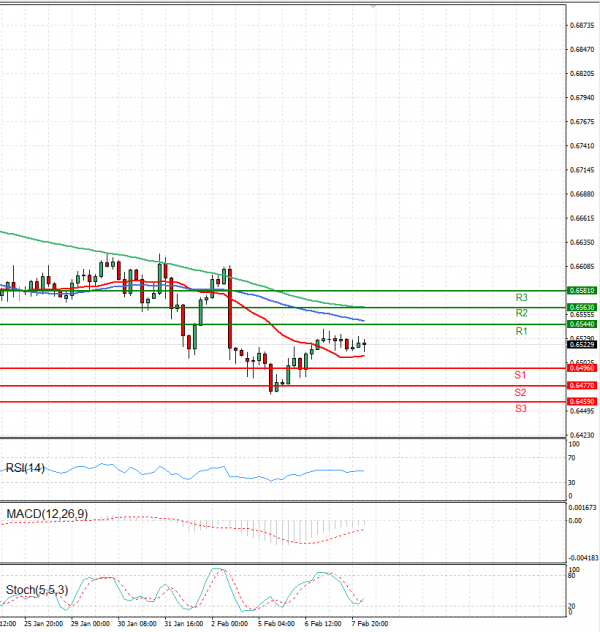Click the 25 Jan 20:00 time axis label
Viewport: 600px width, 632px height.
44,624
